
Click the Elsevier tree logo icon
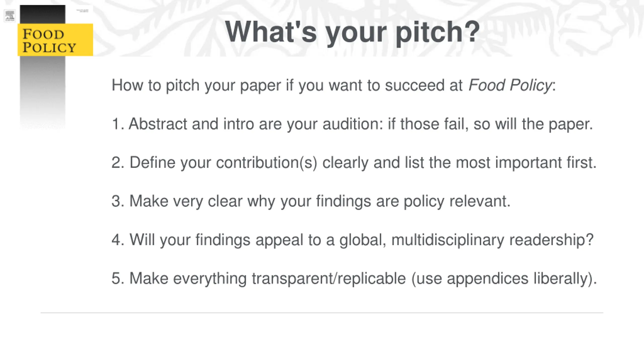(10, 16)
